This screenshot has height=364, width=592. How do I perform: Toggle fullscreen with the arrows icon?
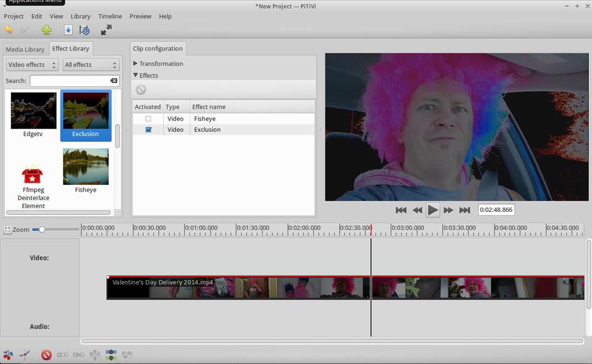coord(106,30)
